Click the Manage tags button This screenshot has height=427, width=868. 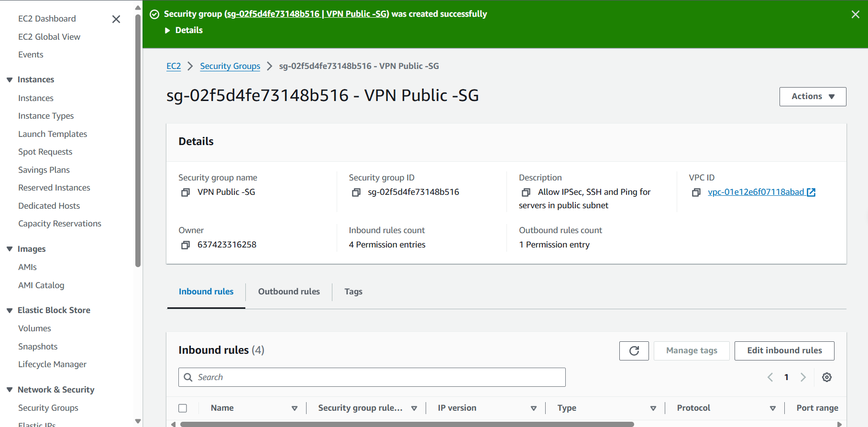click(x=692, y=351)
